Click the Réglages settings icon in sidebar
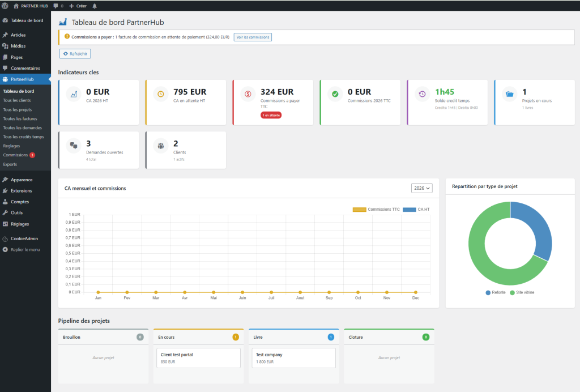 (x=5, y=224)
